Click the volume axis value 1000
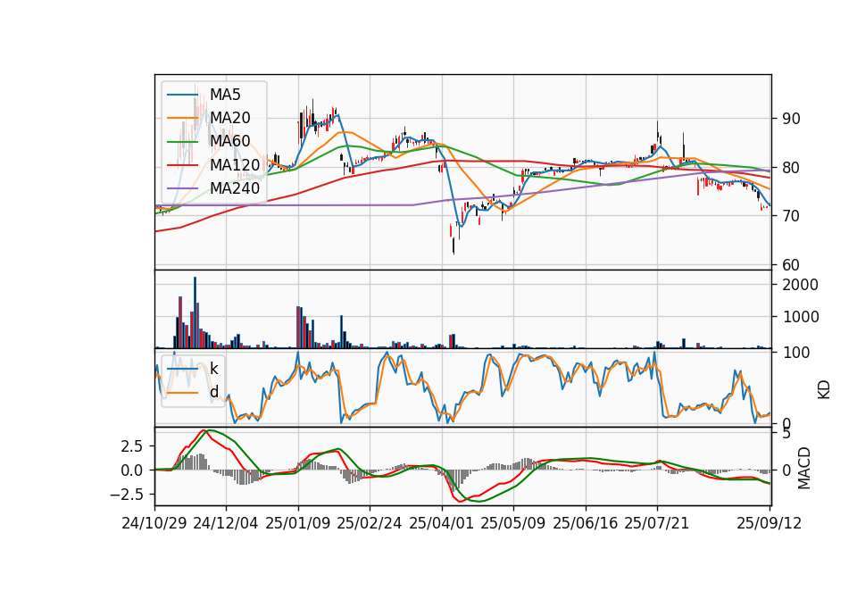This screenshot has height=616, width=857. pyautogui.click(x=801, y=317)
